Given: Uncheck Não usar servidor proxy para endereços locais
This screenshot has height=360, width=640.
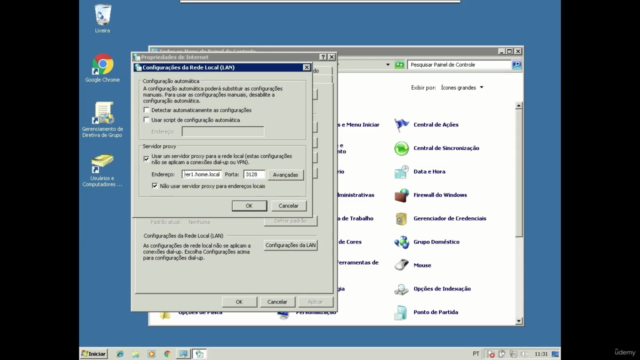Looking at the screenshot, I should (x=154, y=186).
